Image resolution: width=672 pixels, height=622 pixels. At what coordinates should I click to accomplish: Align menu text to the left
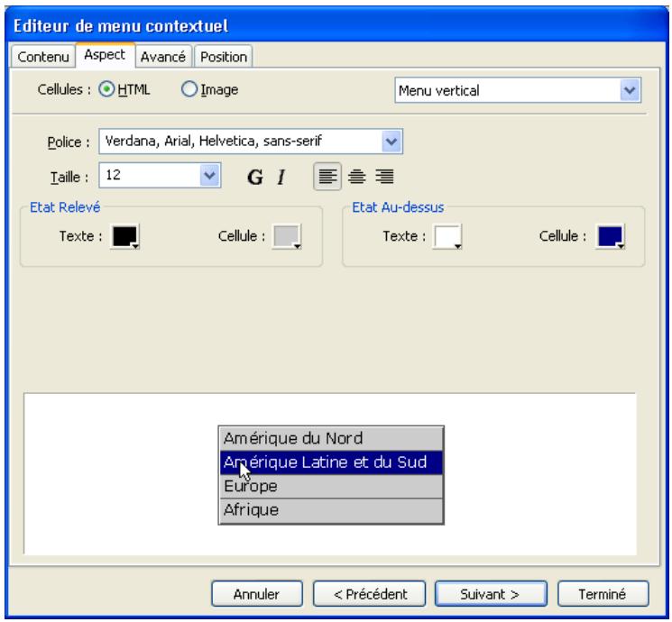pos(327,176)
